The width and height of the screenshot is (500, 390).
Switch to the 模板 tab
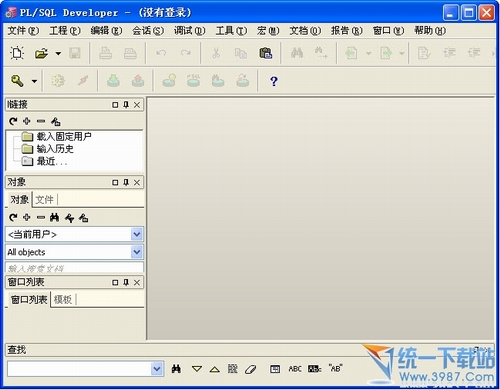tap(63, 300)
